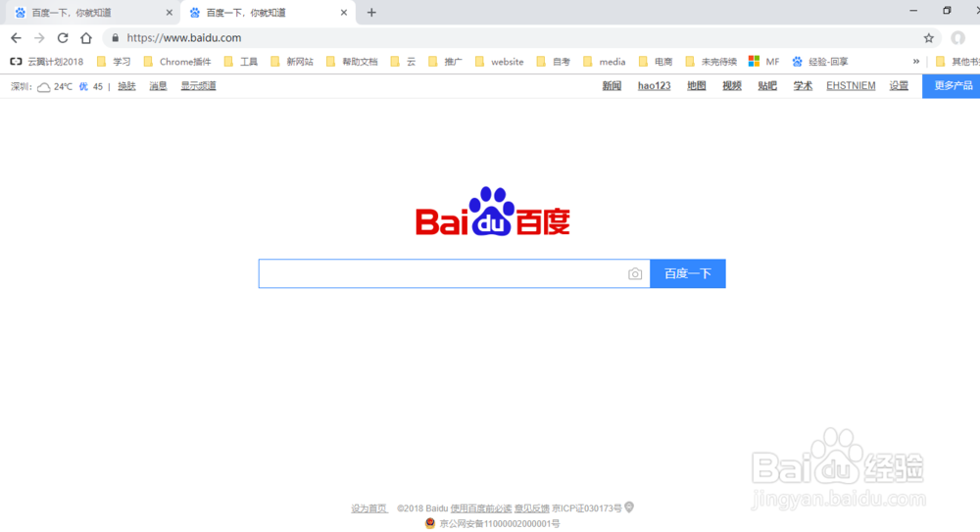This screenshot has height=532, width=980.
Task: Close the first Baidu tab
Action: [170, 13]
